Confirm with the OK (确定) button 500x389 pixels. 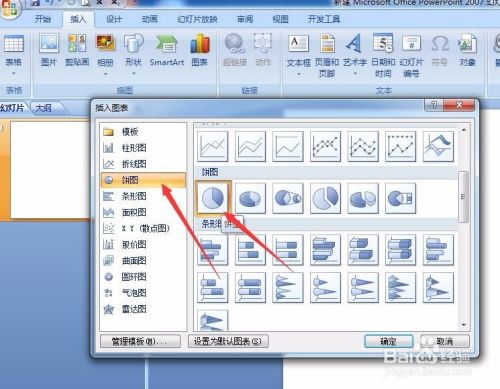(x=388, y=341)
